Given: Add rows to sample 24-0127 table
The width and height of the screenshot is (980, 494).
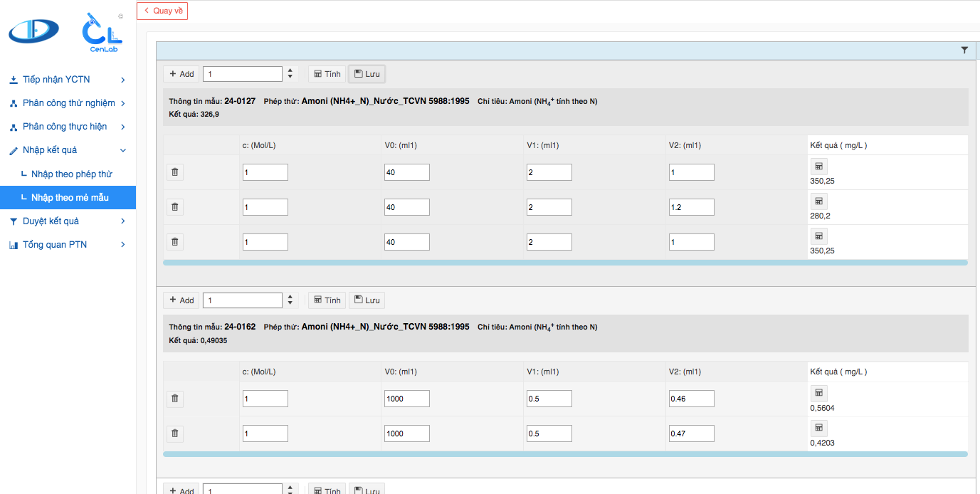Looking at the screenshot, I should [181, 74].
